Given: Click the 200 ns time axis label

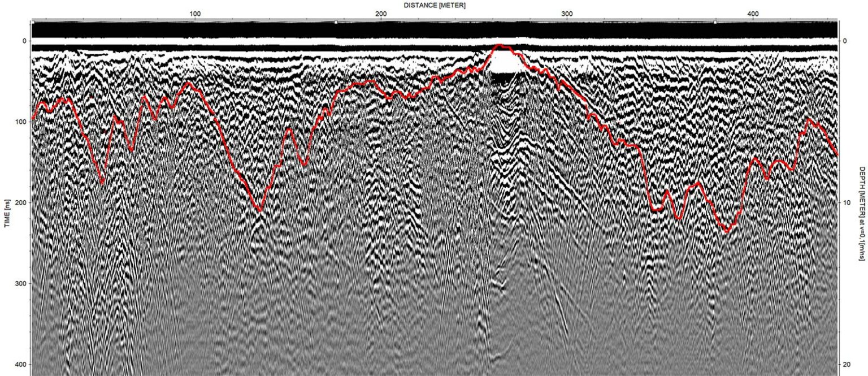Looking at the screenshot, I should (x=21, y=202).
